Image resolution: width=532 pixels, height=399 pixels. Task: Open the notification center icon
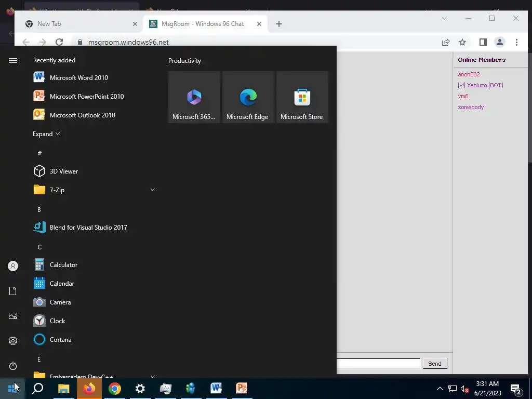[516, 389]
